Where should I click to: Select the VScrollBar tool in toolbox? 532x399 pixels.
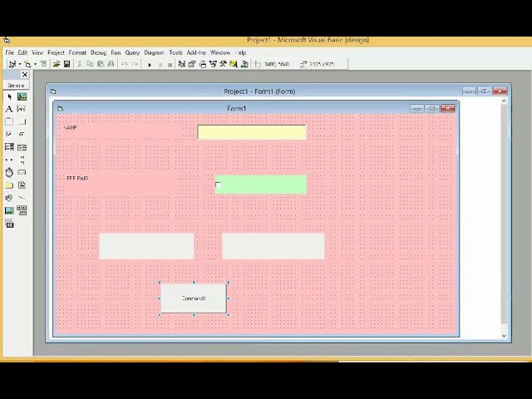(x=22, y=160)
